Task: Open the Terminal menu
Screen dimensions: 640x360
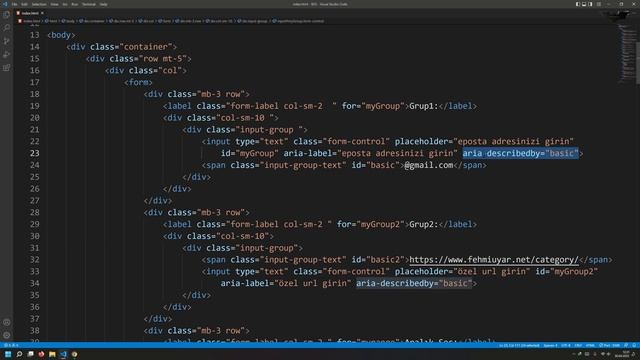Action: click(x=89, y=4)
